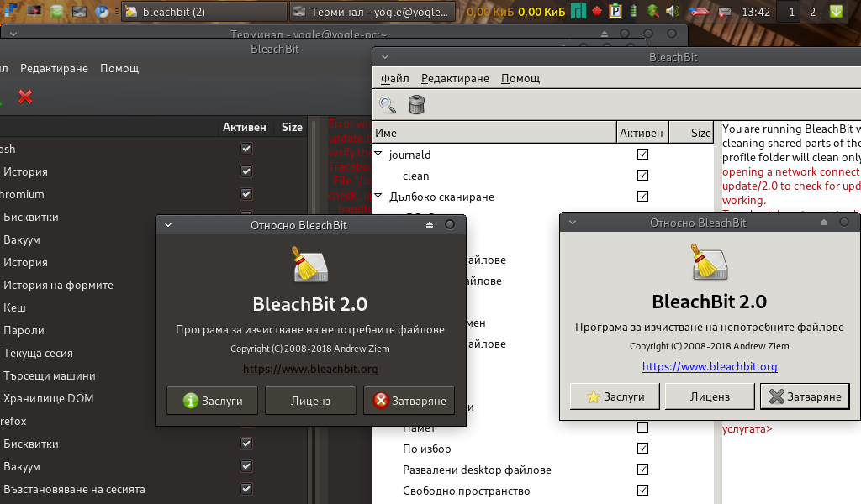
Task: Uncheck the 'Вакуум' checkbox near bottom of dark window
Action: pos(246,466)
